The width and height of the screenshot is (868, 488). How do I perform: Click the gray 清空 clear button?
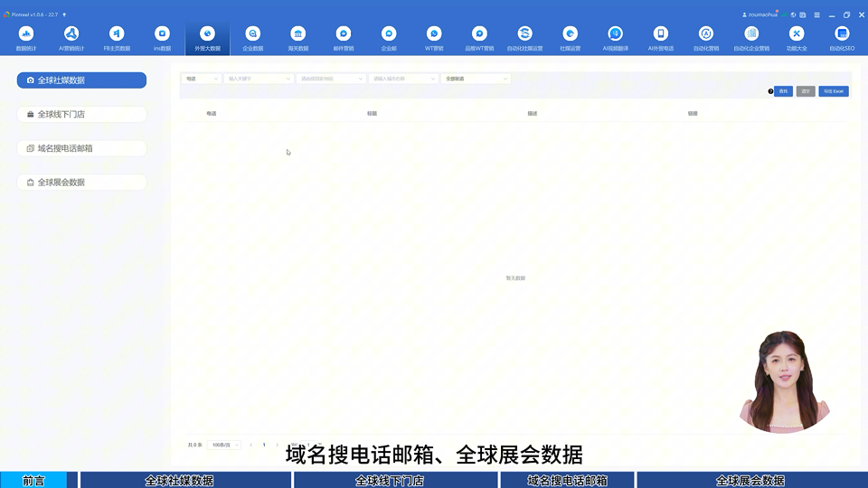(806, 91)
